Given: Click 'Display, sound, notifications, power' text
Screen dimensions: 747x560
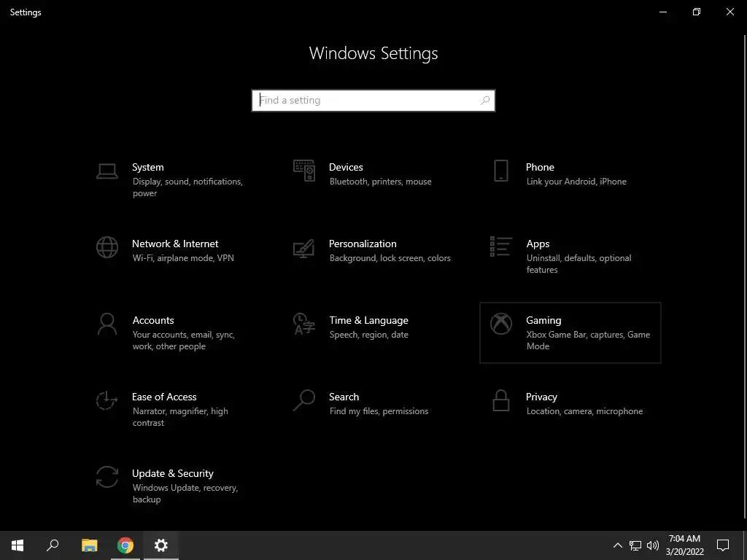Looking at the screenshot, I should (x=187, y=187).
